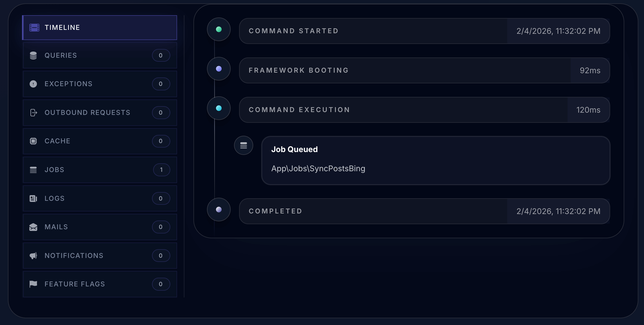The height and width of the screenshot is (325, 644).
Task: Click the flag icon beside Feature Flags
Action: (33, 284)
